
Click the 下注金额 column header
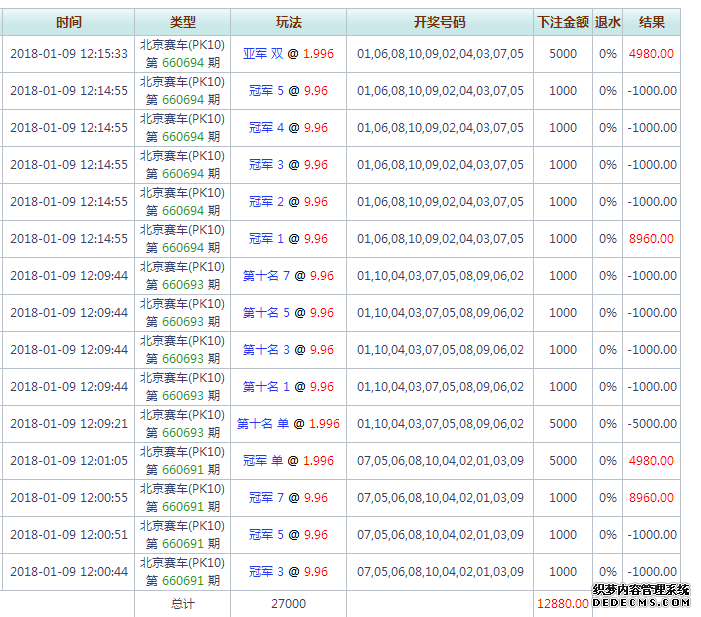(563, 22)
